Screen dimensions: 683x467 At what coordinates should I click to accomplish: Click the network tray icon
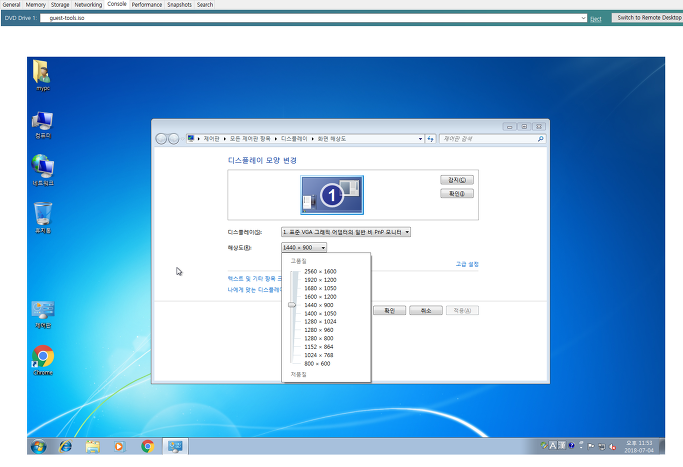coord(602,447)
